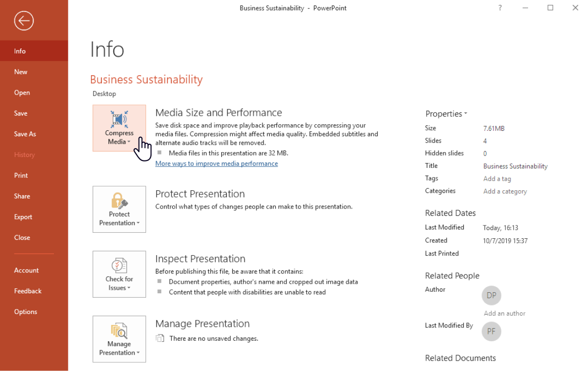Maximize the PowerPoint window
This screenshot has width=588, height=371.
click(550, 7)
